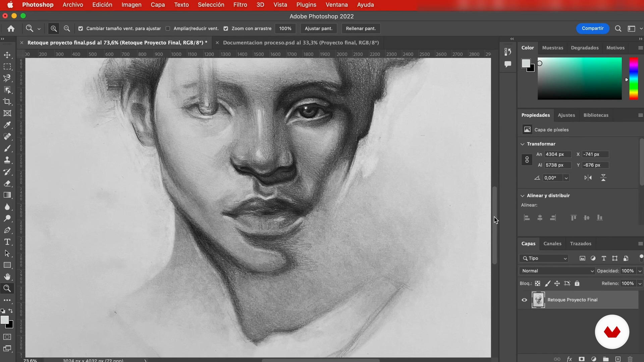Screen dimensions: 644x362
Task: Select the History Brush tool
Action: (7, 172)
